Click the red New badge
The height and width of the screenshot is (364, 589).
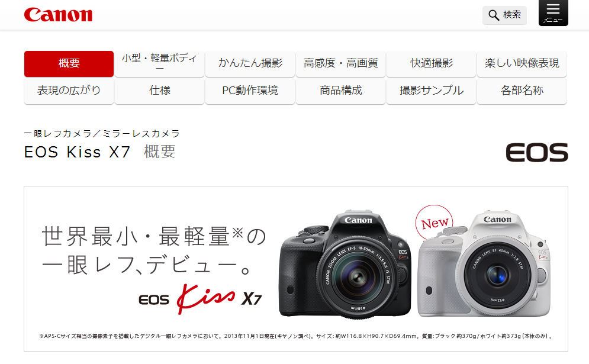point(434,223)
